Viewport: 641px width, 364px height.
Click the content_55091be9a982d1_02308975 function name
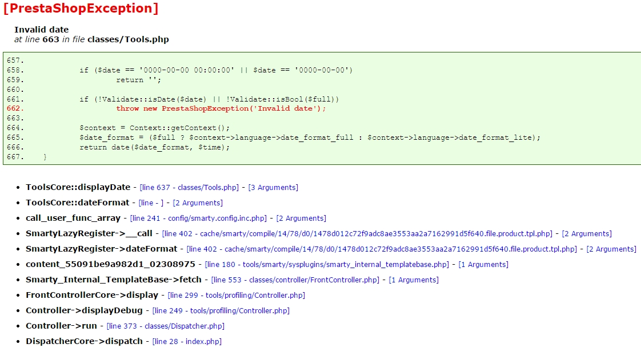pos(110,264)
